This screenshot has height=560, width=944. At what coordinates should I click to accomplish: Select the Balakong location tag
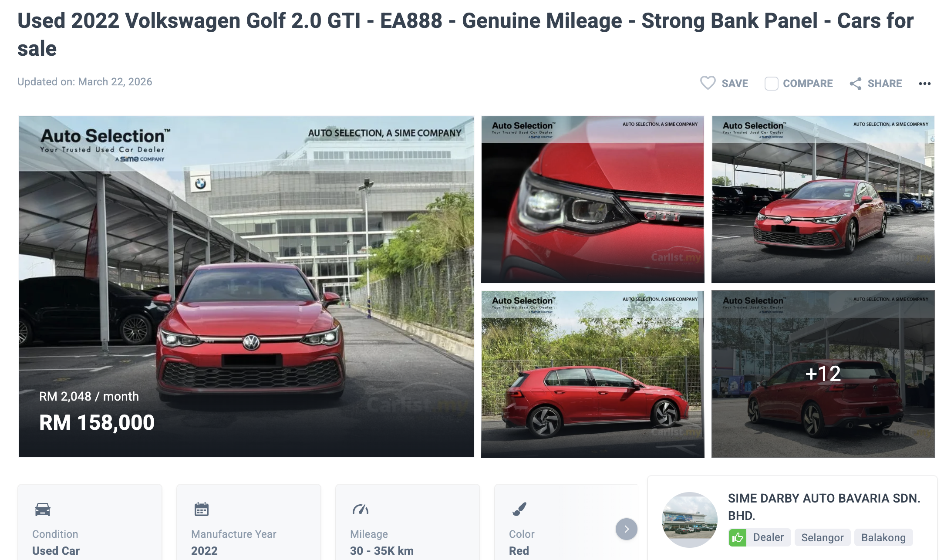[x=883, y=538]
